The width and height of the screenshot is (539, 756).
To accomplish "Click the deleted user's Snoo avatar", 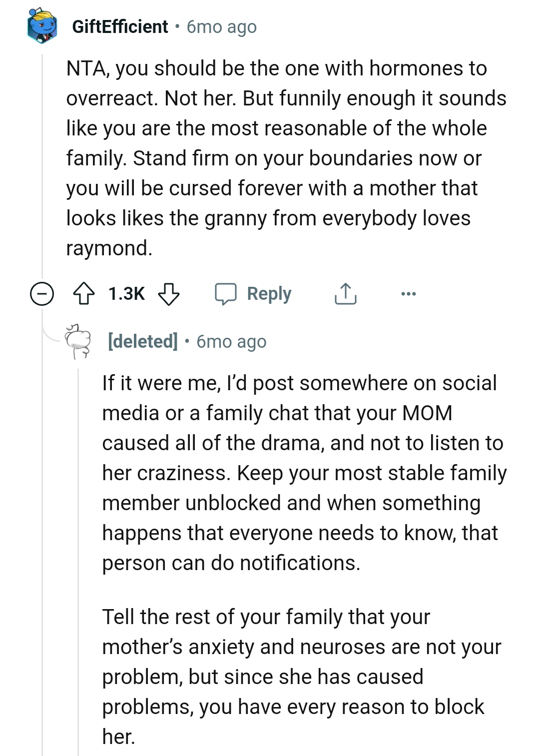I will [x=77, y=342].
